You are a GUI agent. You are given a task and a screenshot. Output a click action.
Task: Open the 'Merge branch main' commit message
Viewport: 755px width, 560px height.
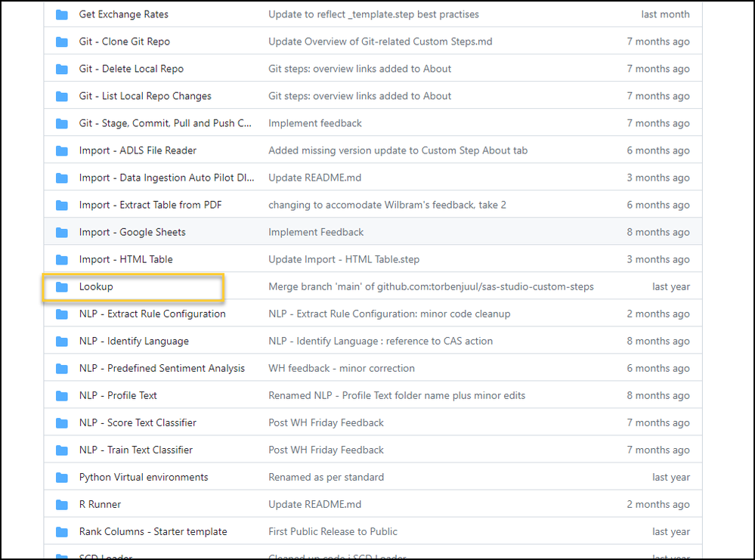click(431, 287)
